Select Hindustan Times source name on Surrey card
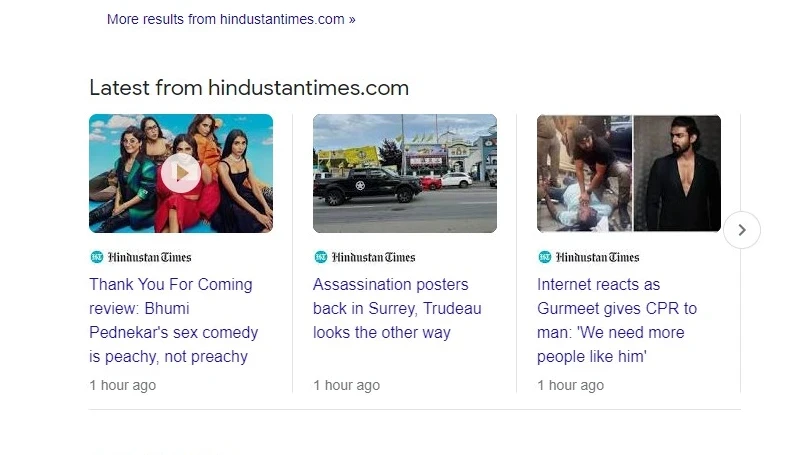The image size is (790, 455). (x=373, y=257)
